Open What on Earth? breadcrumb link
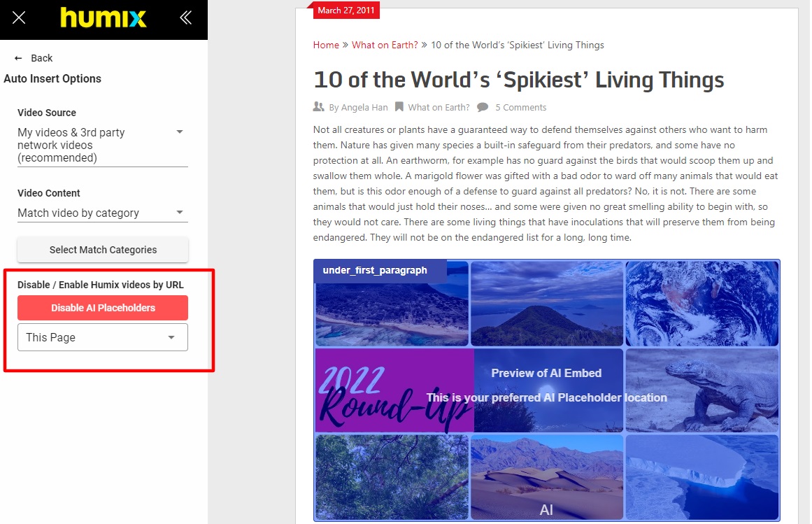The width and height of the screenshot is (812, 524). [385, 45]
